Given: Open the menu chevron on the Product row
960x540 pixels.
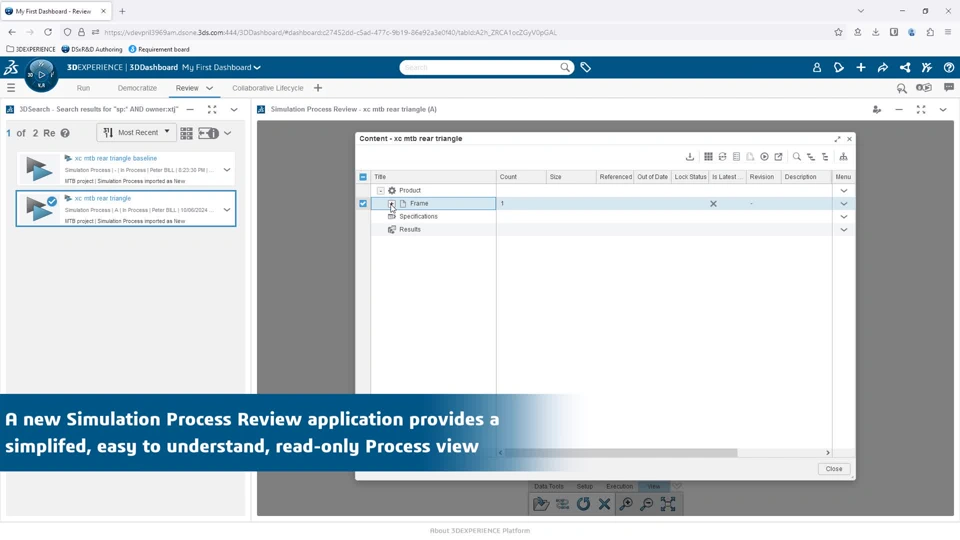Looking at the screenshot, I should [x=844, y=190].
